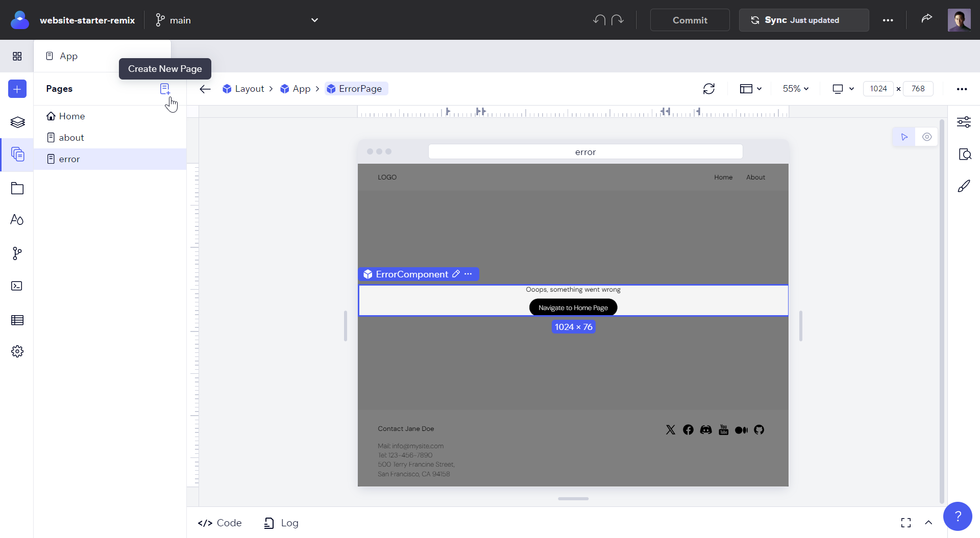Open the Layers panel
The image size is (980, 538).
tap(17, 122)
